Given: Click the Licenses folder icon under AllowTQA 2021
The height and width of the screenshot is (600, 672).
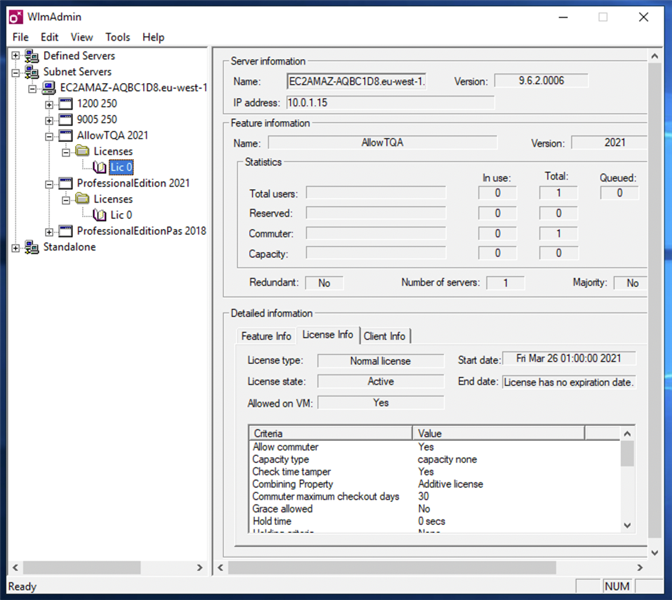Looking at the screenshot, I should click(82, 151).
